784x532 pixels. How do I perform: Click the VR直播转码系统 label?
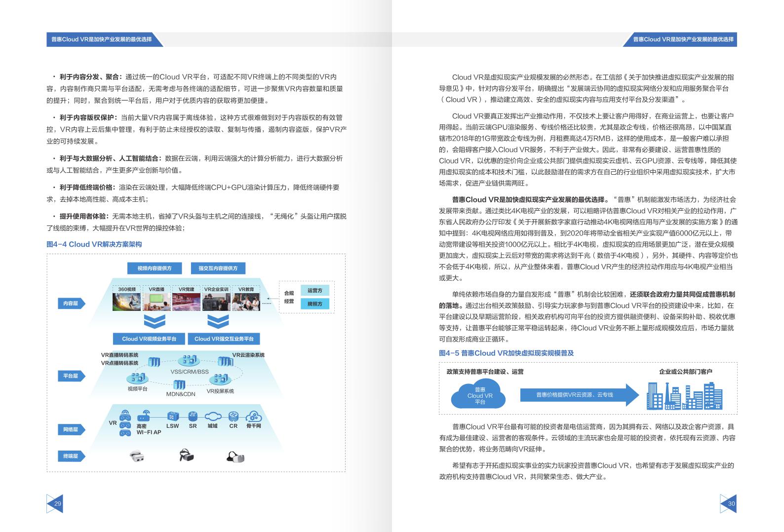119,355
